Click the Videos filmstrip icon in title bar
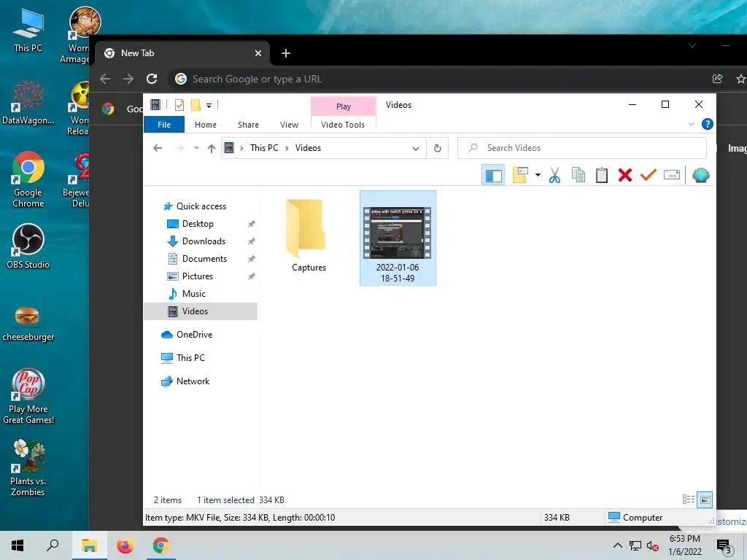This screenshot has width=747, height=560. 155,105
